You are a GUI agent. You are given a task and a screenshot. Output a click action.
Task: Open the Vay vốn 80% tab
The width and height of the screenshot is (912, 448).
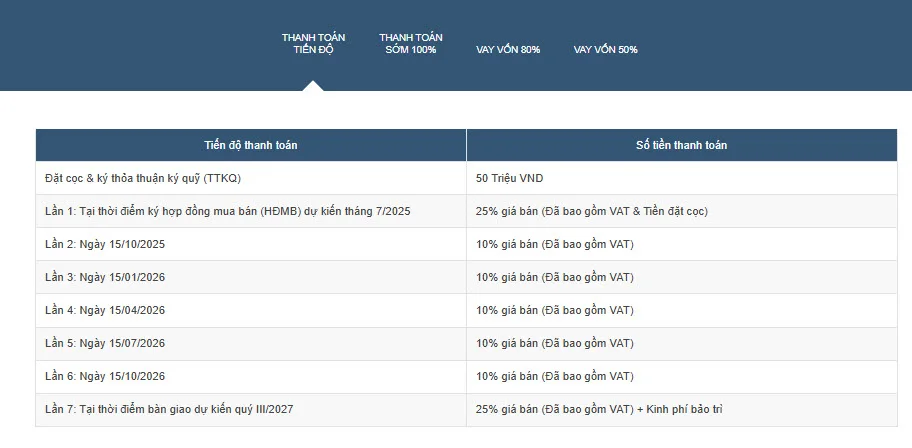tap(507, 49)
